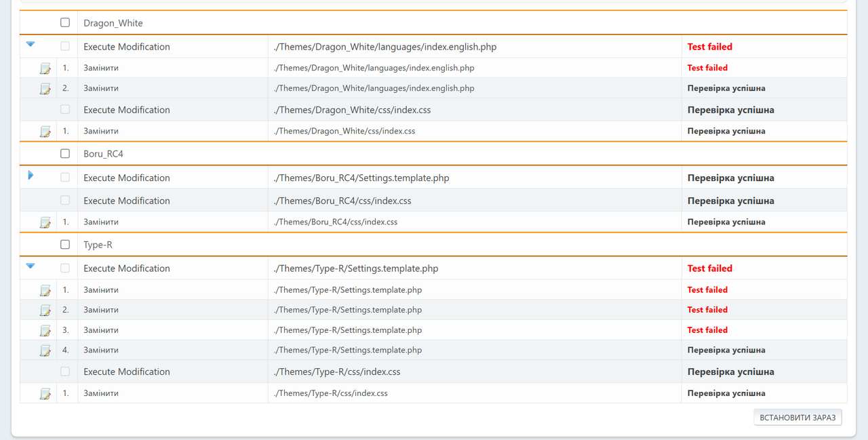Tick the Boru_RC4 theme checkbox

click(x=65, y=153)
